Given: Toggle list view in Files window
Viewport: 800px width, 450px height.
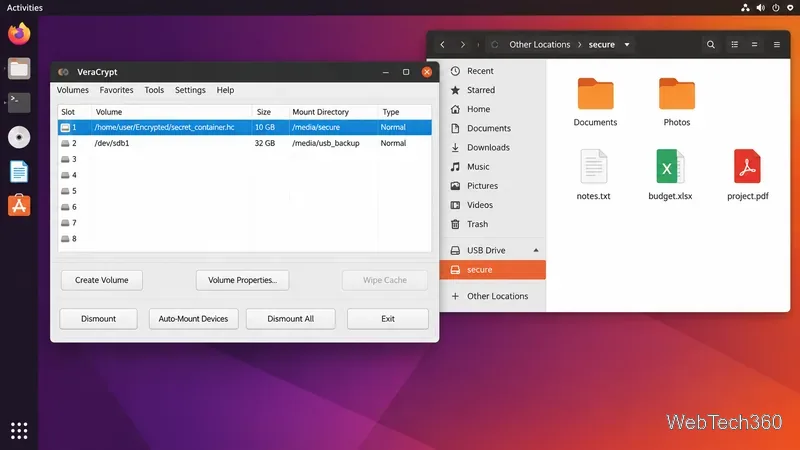Looking at the screenshot, I should click(x=735, y=44).
